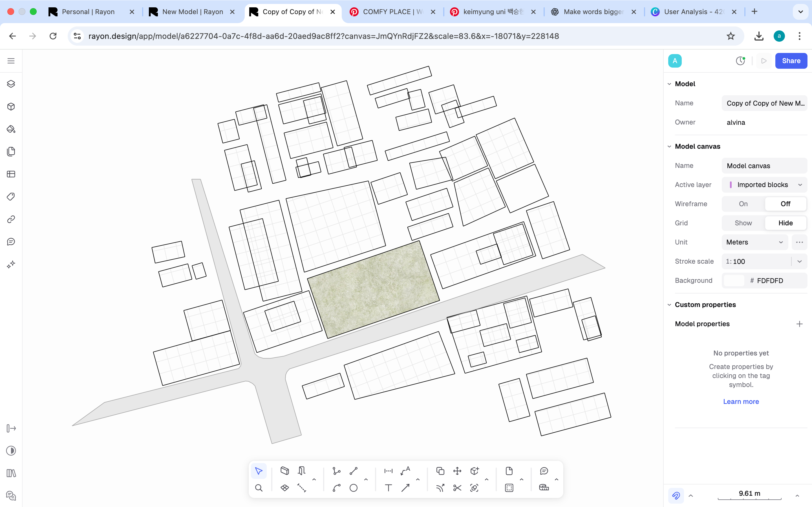This screenshot has height=507, width=812.
Task: Select the linear dimension tool
Action: pos(388,471)
